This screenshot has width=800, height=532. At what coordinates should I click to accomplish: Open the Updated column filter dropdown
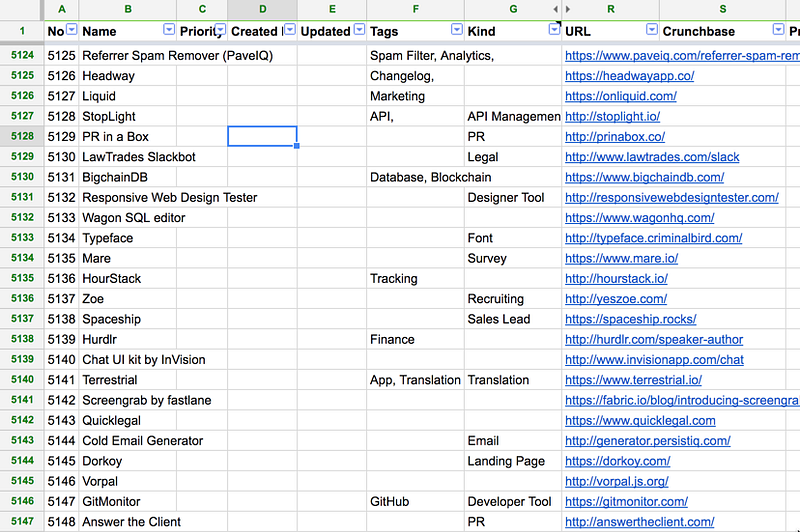360,30
